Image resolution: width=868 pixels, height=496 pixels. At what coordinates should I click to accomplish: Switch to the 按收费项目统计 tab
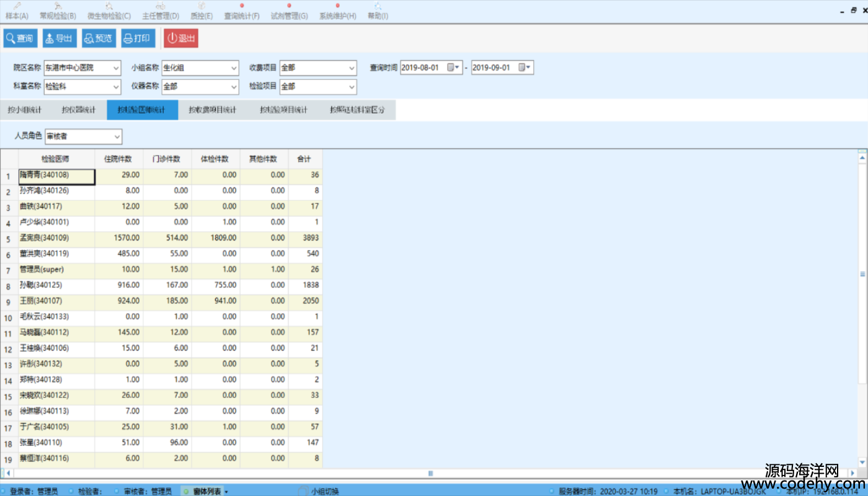213,110
